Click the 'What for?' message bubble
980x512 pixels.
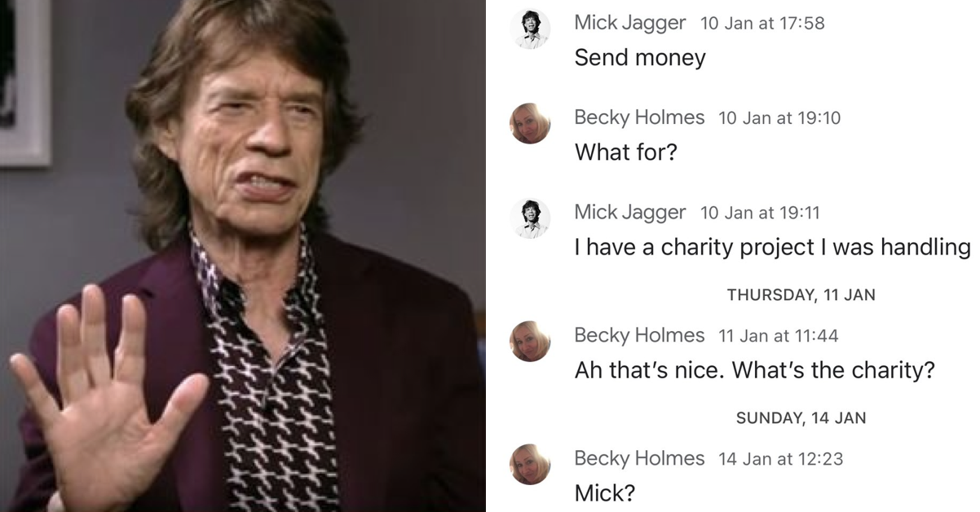625,152
